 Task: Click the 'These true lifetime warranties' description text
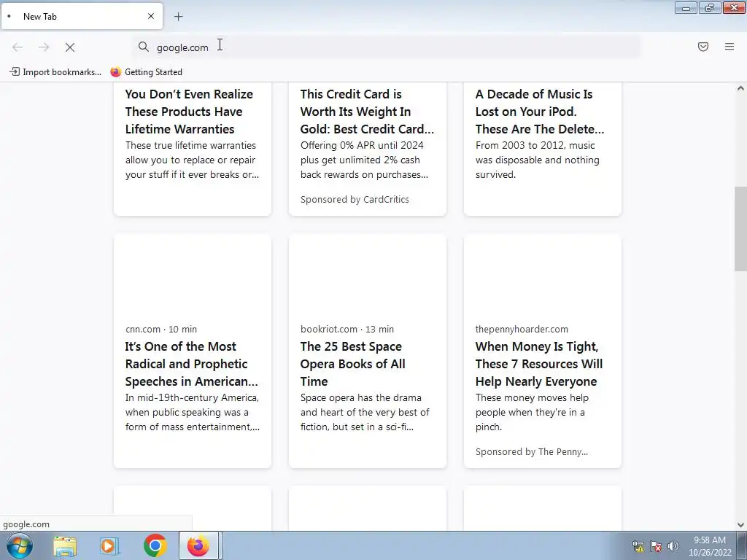point(192,160)
